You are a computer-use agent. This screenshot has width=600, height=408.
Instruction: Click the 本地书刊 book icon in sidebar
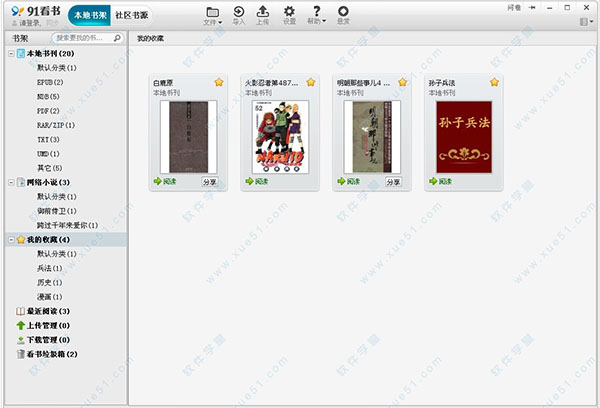pos(21,54)
